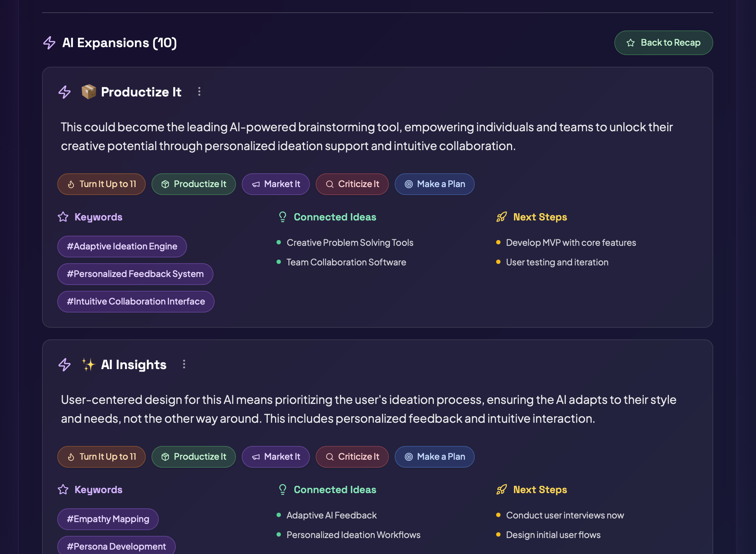Click the lightning icon on AI Insights card
Viewport: 756px width, 554px height.
point(65,365)
